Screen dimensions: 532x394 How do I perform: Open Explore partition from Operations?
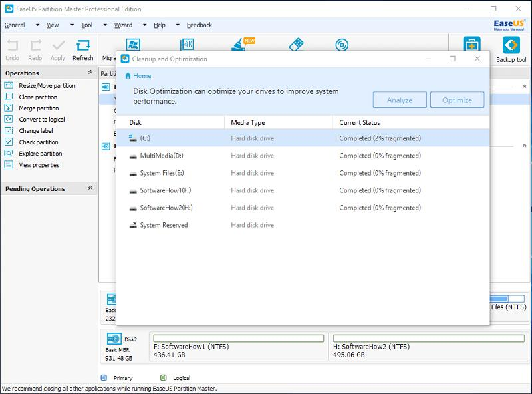[x=40, y=154]
